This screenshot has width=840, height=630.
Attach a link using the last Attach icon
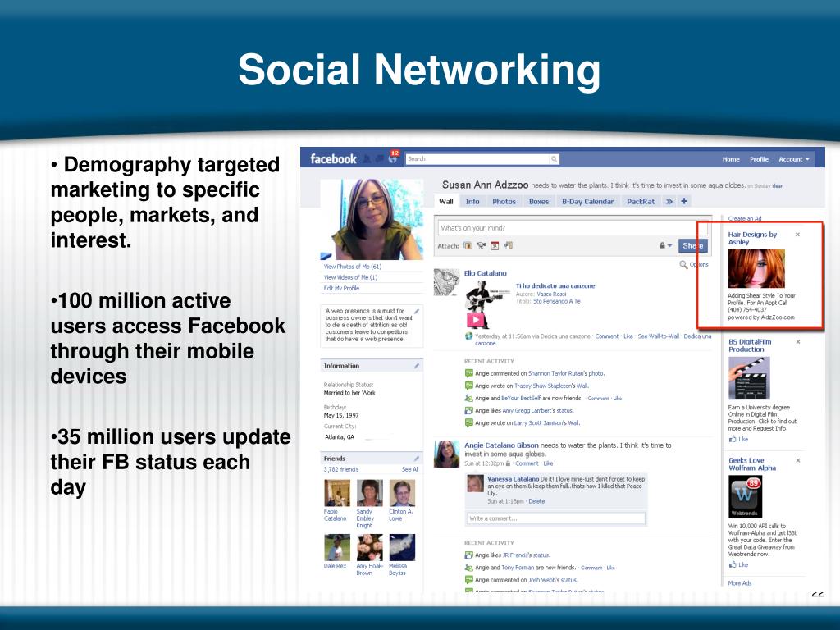tap(508, 245)
